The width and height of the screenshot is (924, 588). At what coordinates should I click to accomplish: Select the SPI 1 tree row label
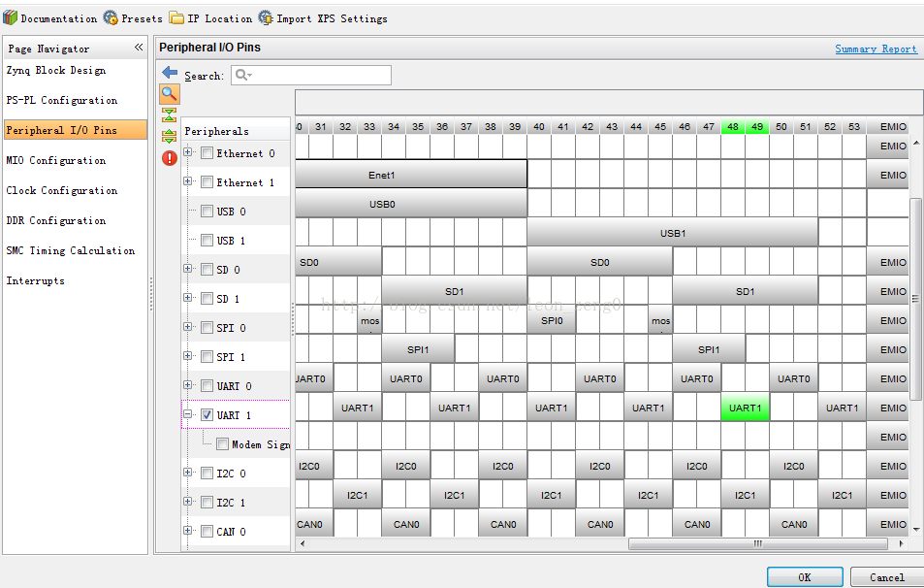(x=231, y=357)
